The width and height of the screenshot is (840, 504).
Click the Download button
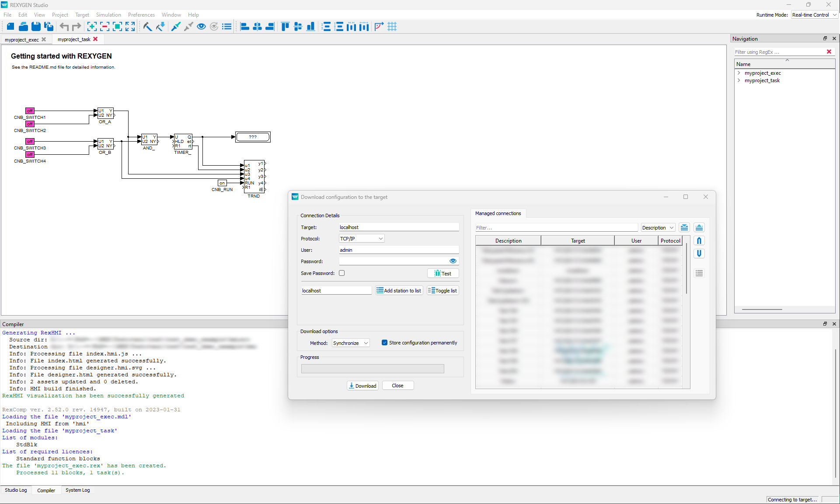pos(363,386)
